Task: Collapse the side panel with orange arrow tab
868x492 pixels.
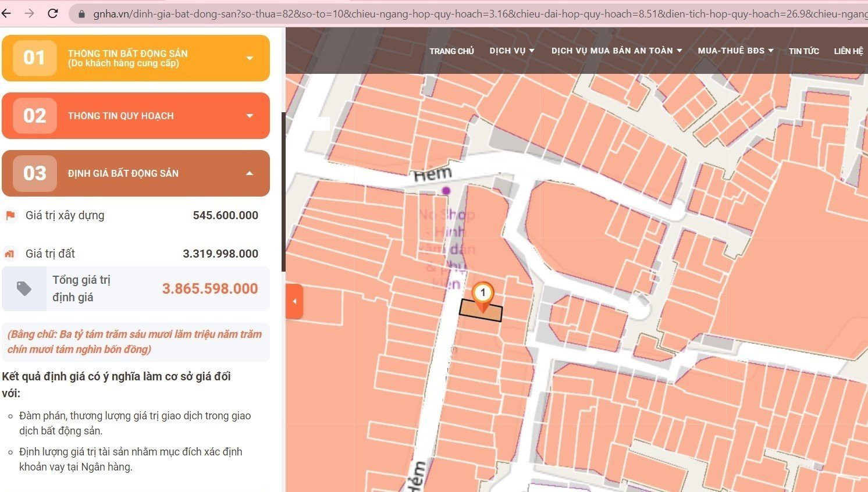Action: click(294, 301)
